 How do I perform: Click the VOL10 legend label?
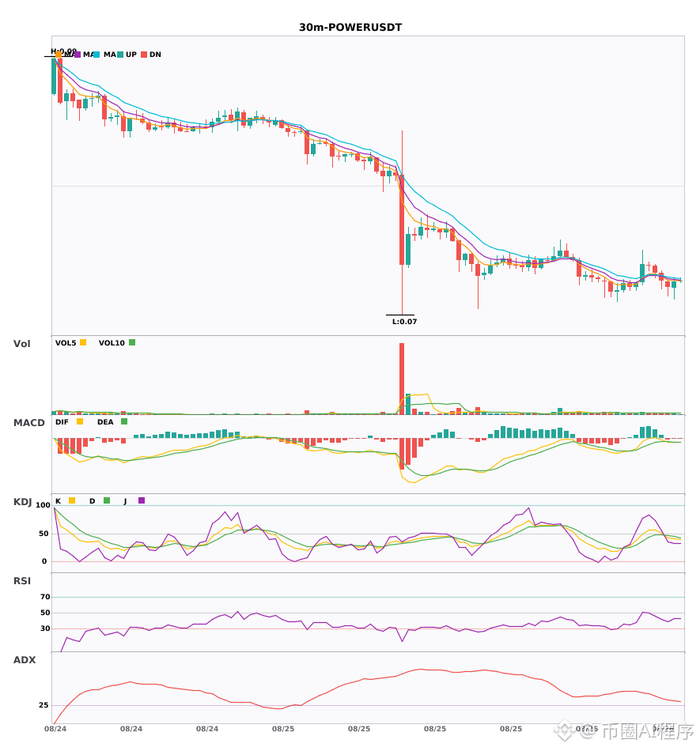[x=112, y=343]
